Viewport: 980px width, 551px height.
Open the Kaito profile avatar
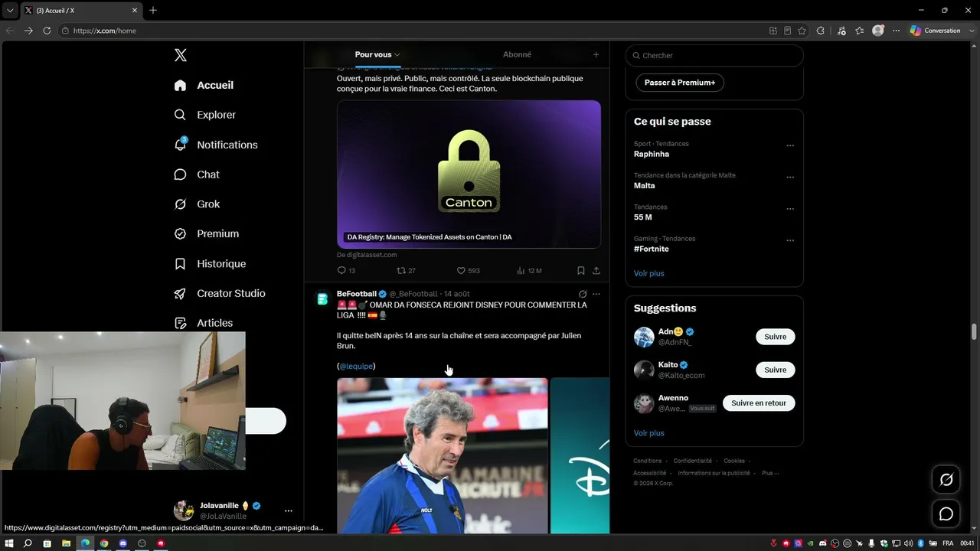coord(644,370)
